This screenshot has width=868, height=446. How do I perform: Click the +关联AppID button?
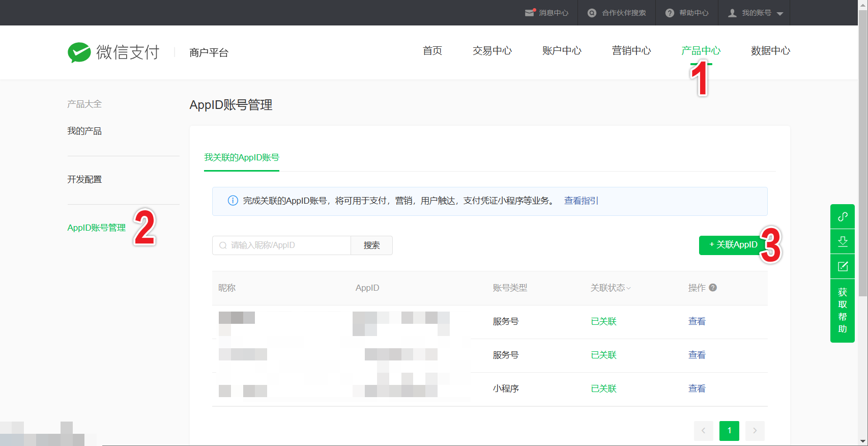click(734, 245)
